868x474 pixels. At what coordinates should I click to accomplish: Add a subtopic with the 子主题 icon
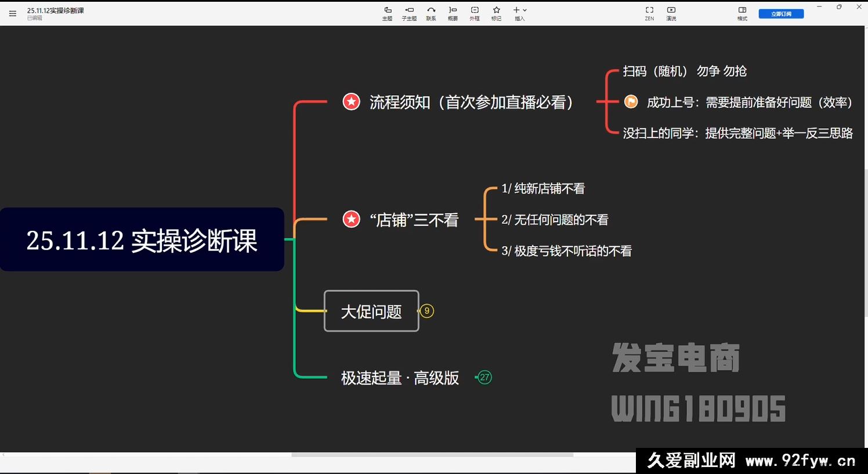408,13
